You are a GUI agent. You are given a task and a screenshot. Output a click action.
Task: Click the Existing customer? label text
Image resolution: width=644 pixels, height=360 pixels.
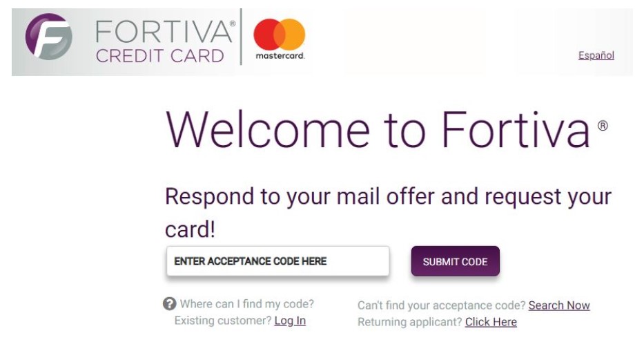point(223,321)
